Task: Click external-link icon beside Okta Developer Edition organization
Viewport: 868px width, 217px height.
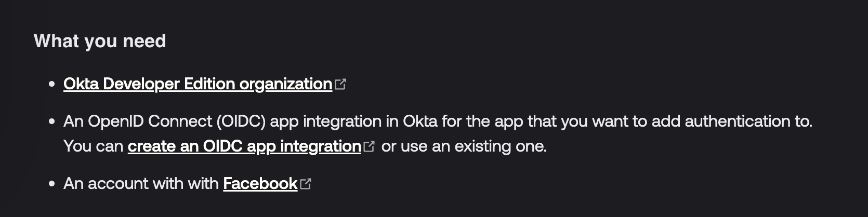Action: click(340, 84)
